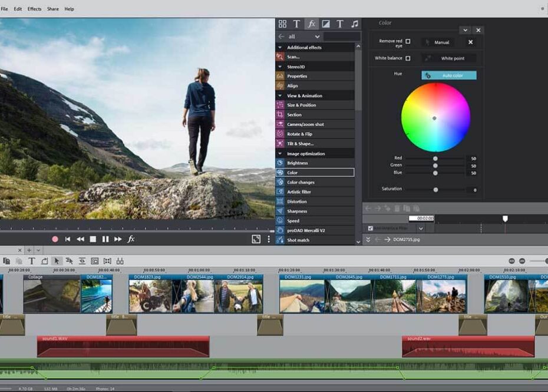Viewport: 548px width, 392px height.
Task: Add a new project tab with plus
Action: tap(29, 250)
